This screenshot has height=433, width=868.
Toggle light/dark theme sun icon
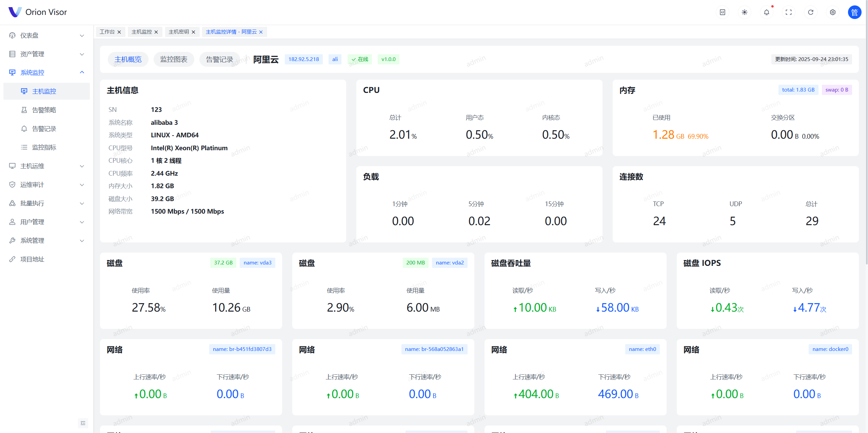tap(744, 12)
